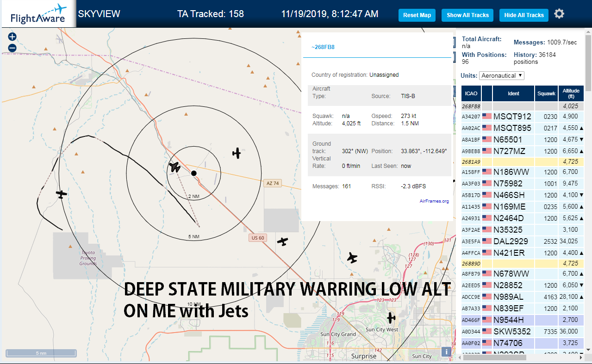Screen dimensions: 592x364
Task: Select aircraft icon on the black curved track
Action: tap(61, 194)
